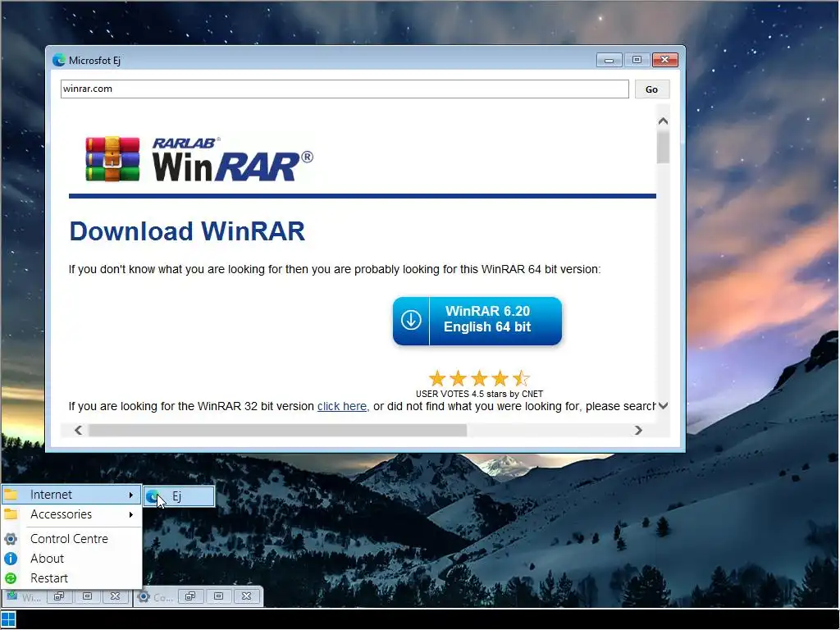Close the minimized Wi... window
Screen dimensions: 840x630
pos(115,596)
